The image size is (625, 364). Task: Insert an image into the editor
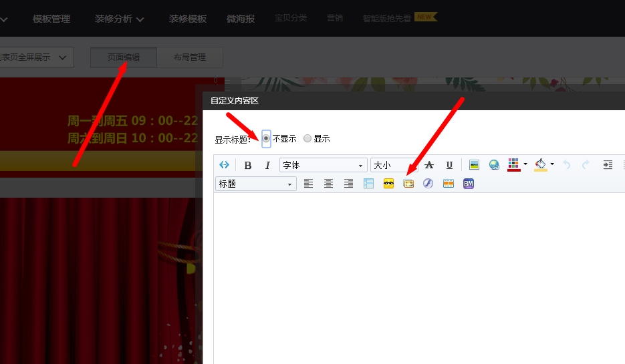[474, 165]
